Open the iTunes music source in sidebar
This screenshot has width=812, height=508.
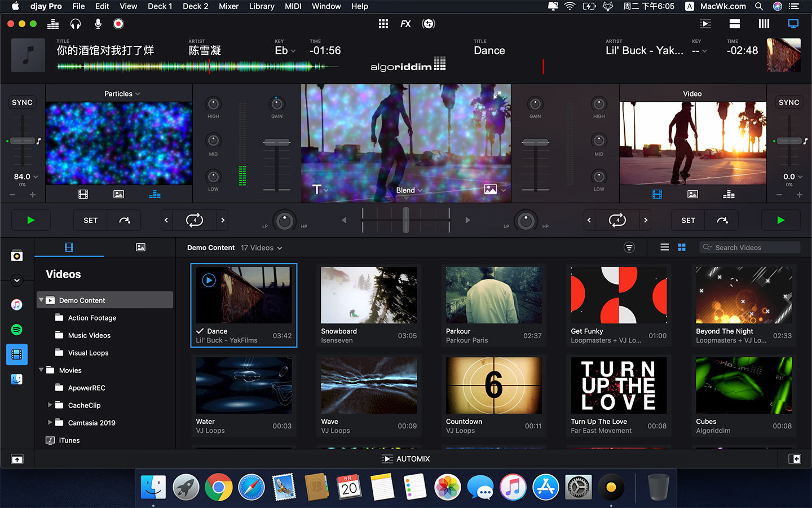(17, 305)
